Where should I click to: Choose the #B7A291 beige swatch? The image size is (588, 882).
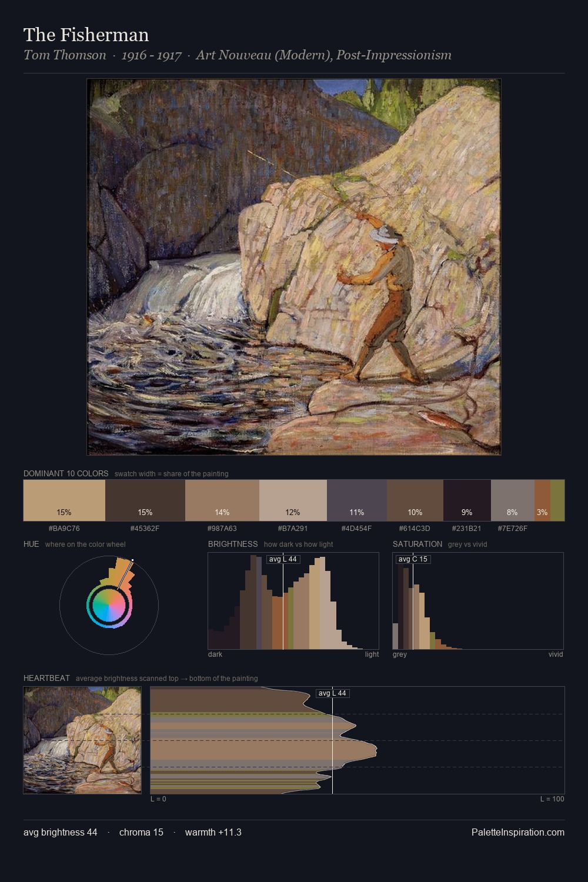[293, 500]
